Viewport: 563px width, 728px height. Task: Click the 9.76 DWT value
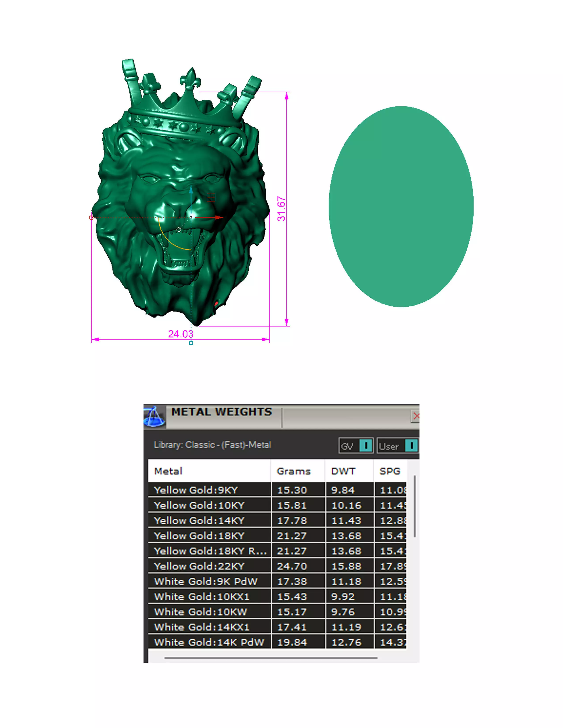343,612
